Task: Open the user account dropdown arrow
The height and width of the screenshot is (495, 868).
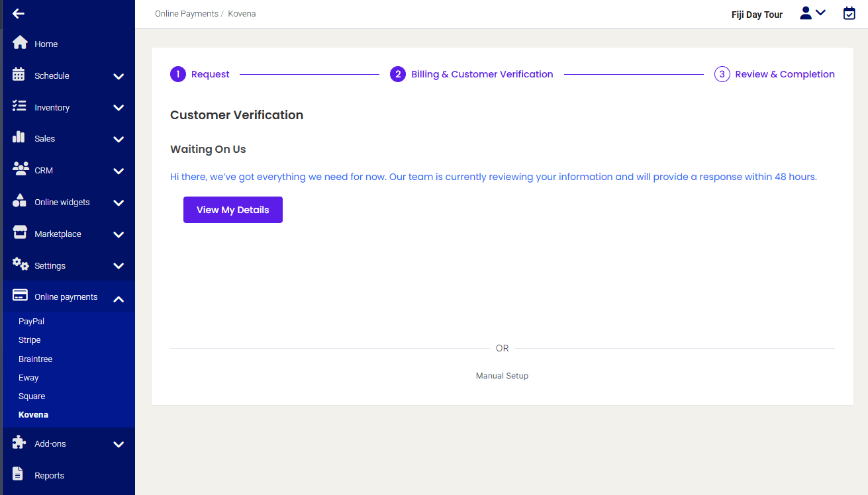Action: (x=820, y=12)
